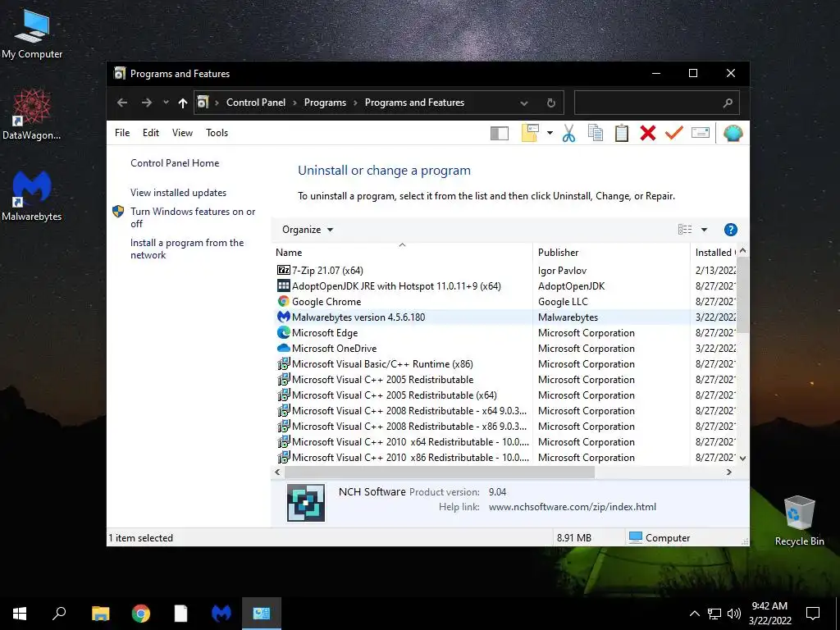The image size is (840, 630).
Task: Click the DataWagon desktop shortcut
Action: (x=32, y=115)
